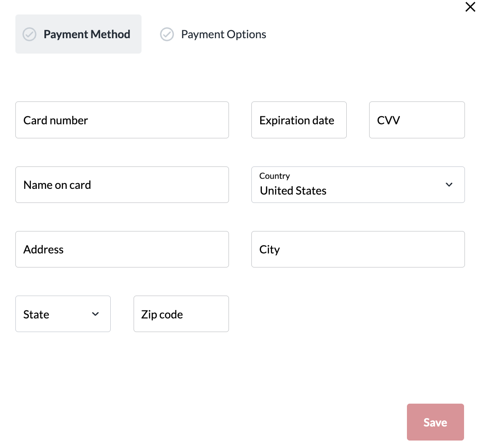Click the Payment Method checkmark circle icon
479x448 pixels.
[29, 34]
